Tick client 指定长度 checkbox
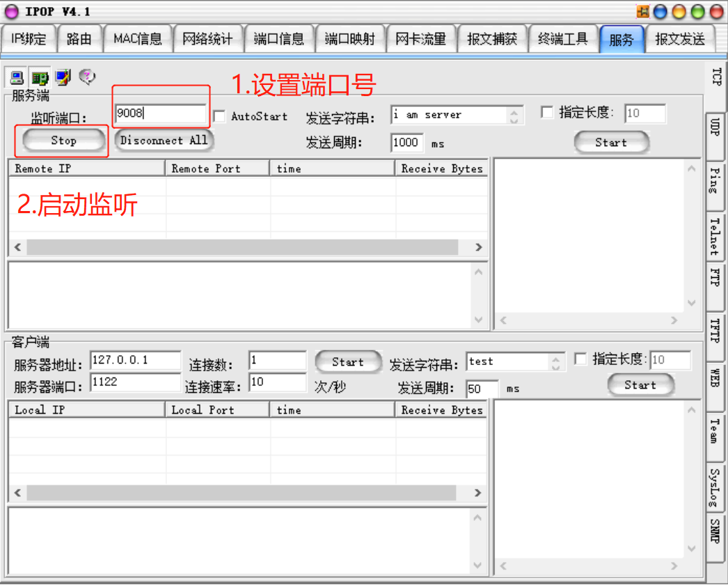Viewport: 728px width, 585px height. tap(580, 359)
